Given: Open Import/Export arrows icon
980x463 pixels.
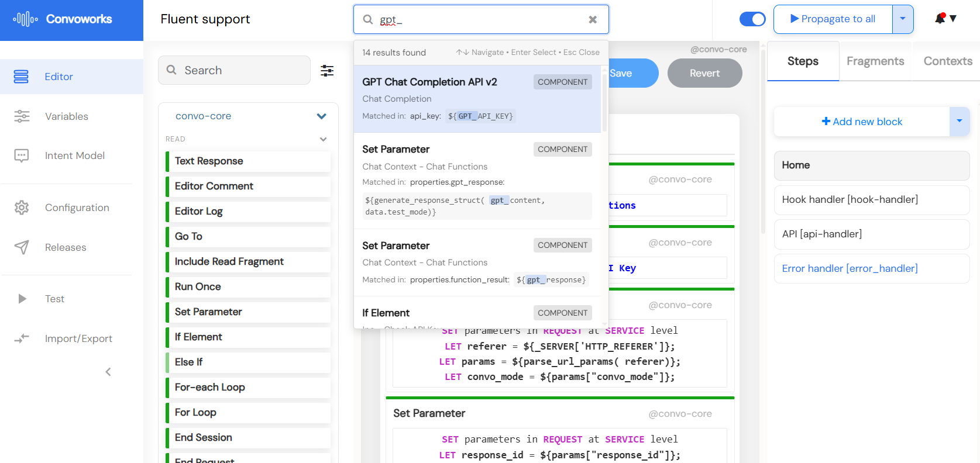Looking at the screenshot, I should [22, 338].
